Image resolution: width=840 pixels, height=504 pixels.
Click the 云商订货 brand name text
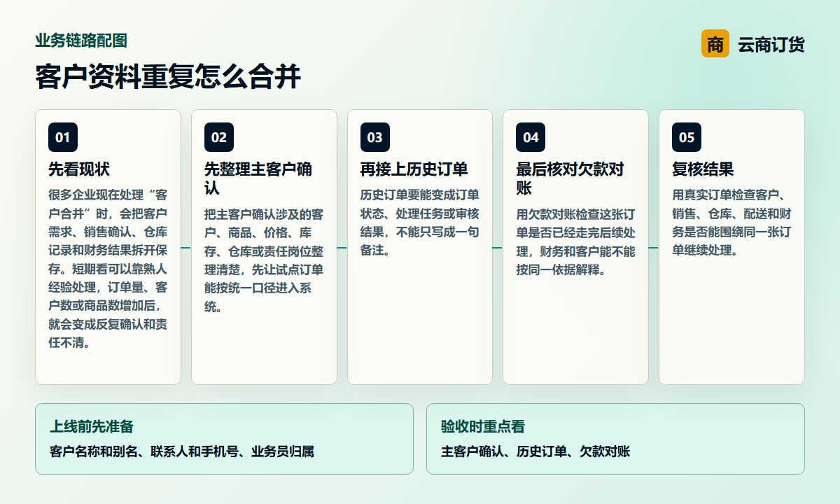[771, 44]
